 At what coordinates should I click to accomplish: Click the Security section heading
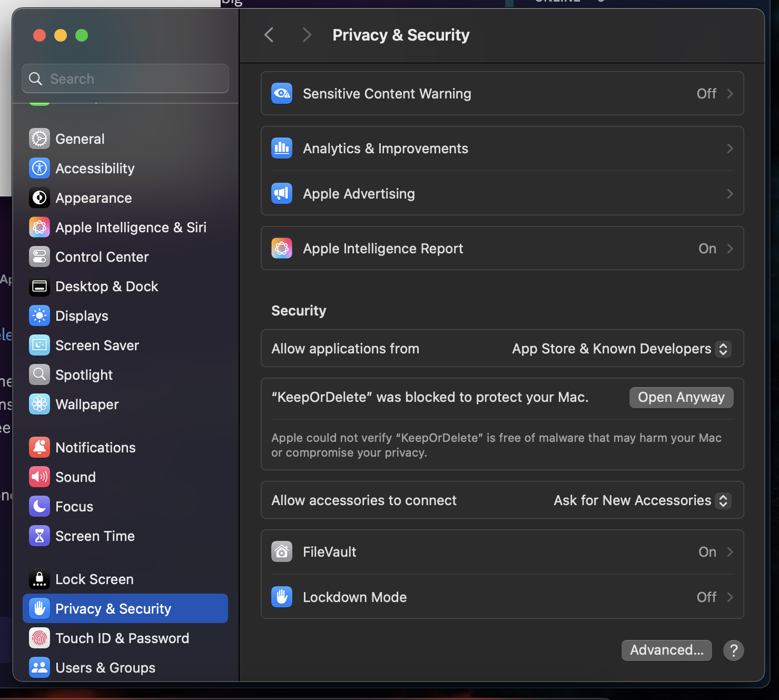coord(299,311)
